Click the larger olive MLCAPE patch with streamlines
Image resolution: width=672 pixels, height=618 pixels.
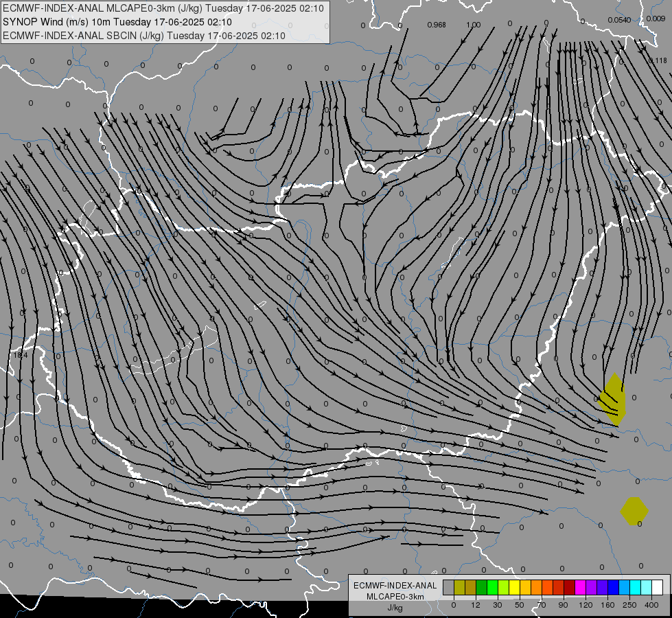[x=614, y=400]
